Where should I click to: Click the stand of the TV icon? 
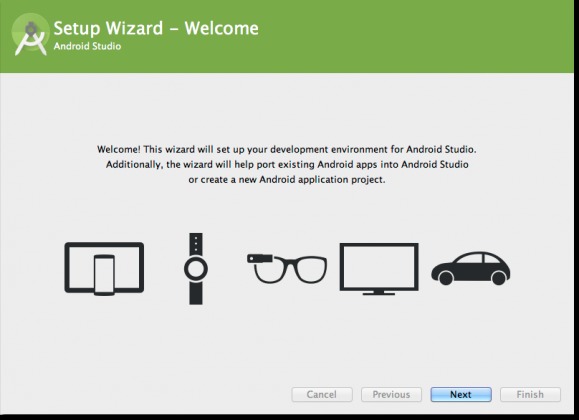tap(379, 293)
